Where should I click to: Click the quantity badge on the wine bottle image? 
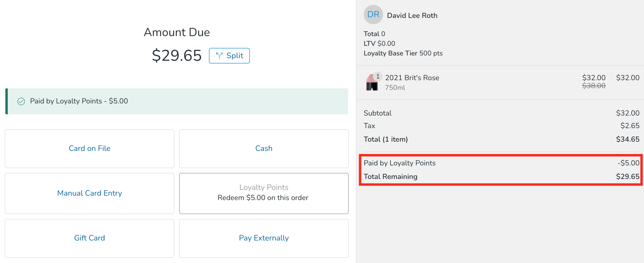[377, 76]
